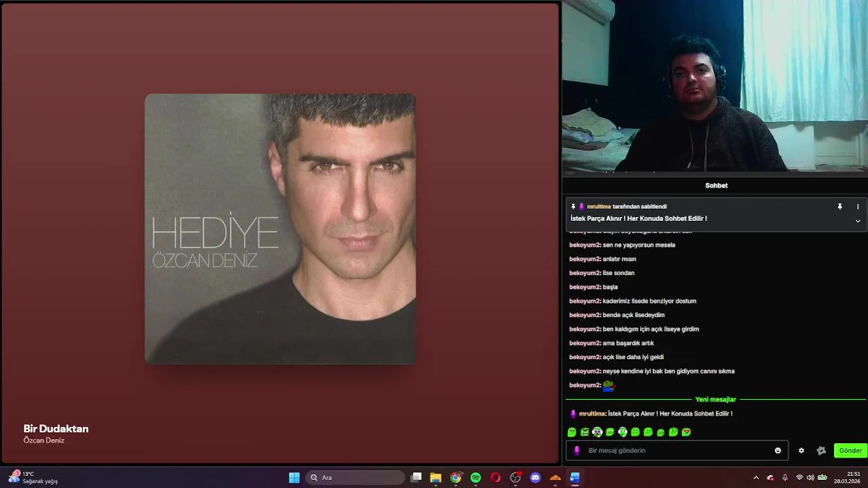Open Wi-Fi network tray icon
868x488 pixels.
point(800,478)
